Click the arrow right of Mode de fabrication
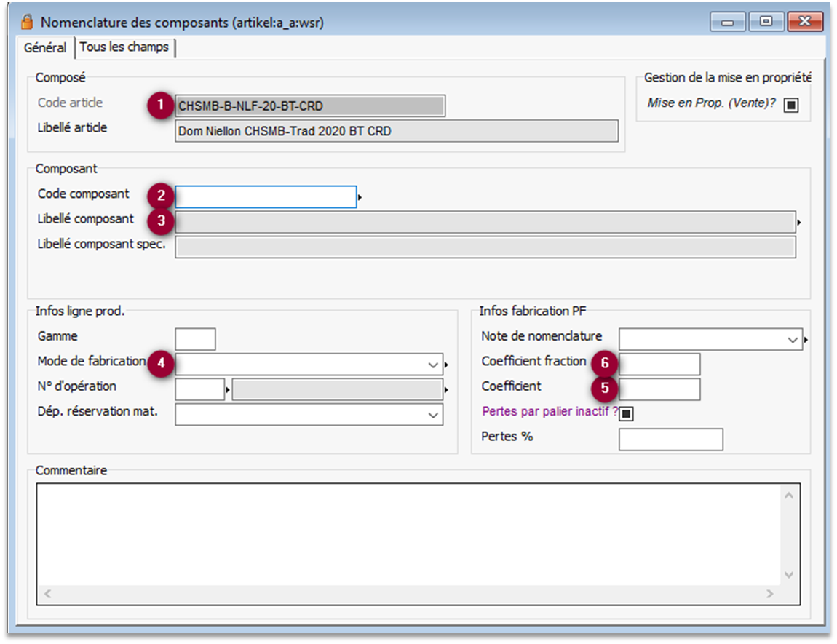 [447, 365]
